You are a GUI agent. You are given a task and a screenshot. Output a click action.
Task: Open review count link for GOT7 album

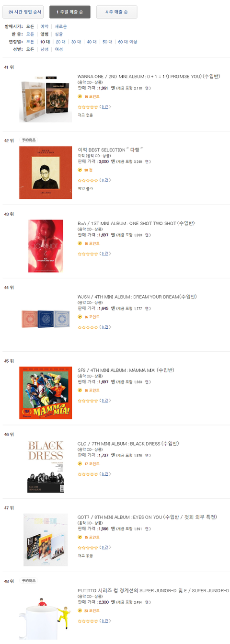click(x=105, y=547)
